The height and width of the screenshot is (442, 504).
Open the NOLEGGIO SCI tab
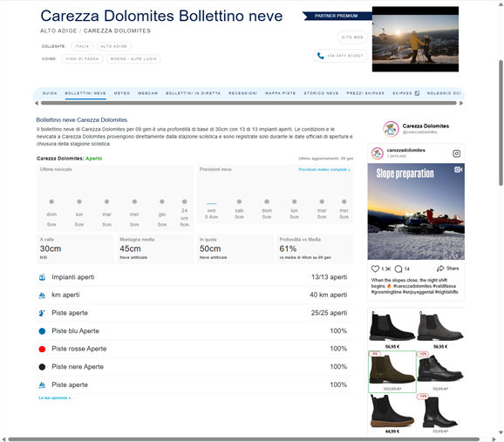pos(444,93)
